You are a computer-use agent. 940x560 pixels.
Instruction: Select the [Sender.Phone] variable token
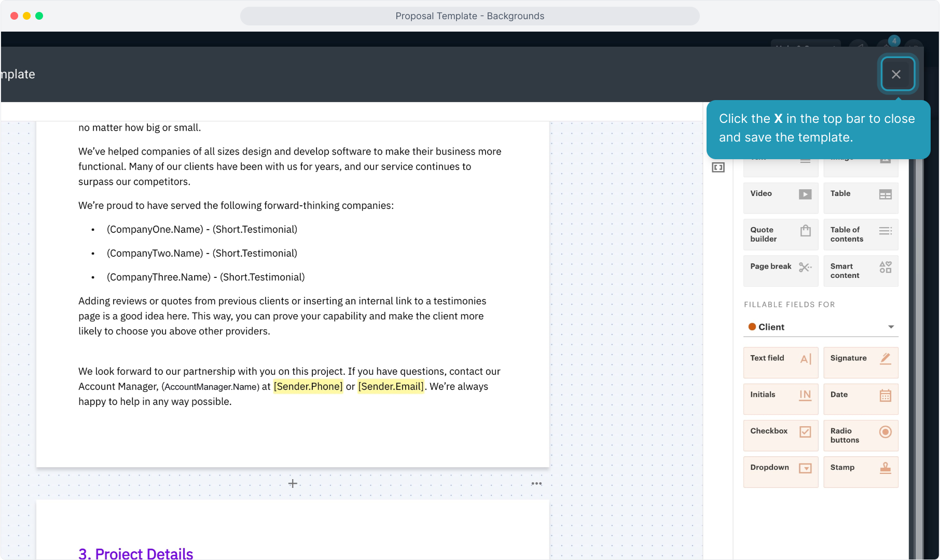point(308,386)
